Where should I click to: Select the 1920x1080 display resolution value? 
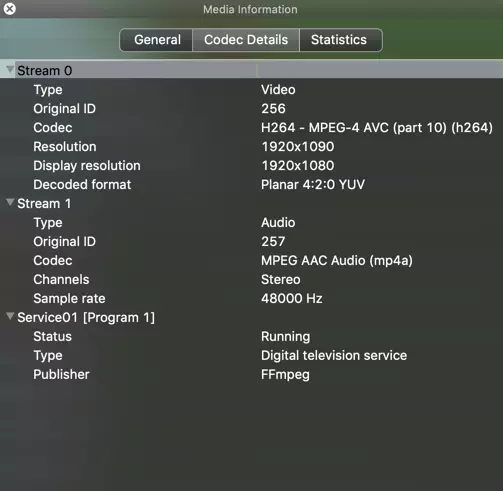297,166
